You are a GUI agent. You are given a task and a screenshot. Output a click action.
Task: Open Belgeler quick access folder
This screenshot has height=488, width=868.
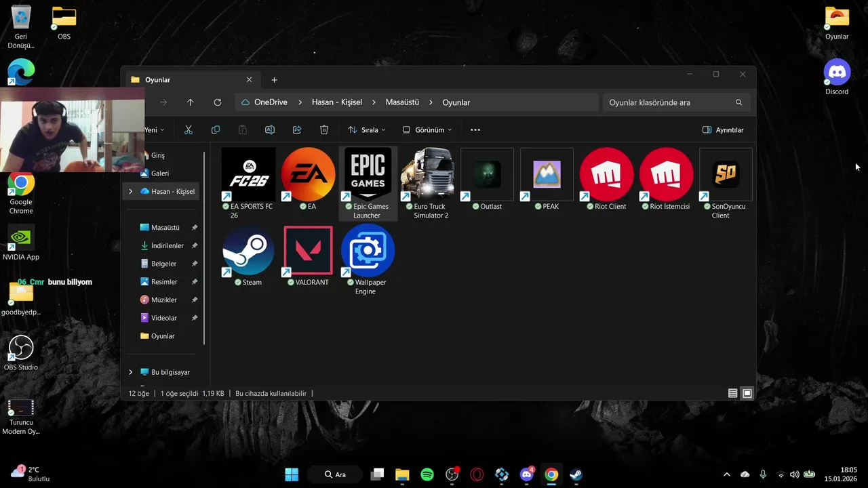(x=164, y=264)
